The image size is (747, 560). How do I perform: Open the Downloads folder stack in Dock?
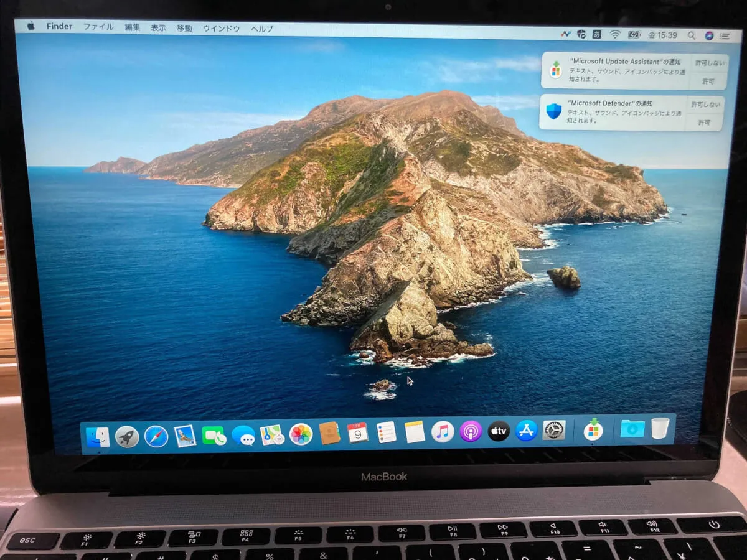point(632,428)
